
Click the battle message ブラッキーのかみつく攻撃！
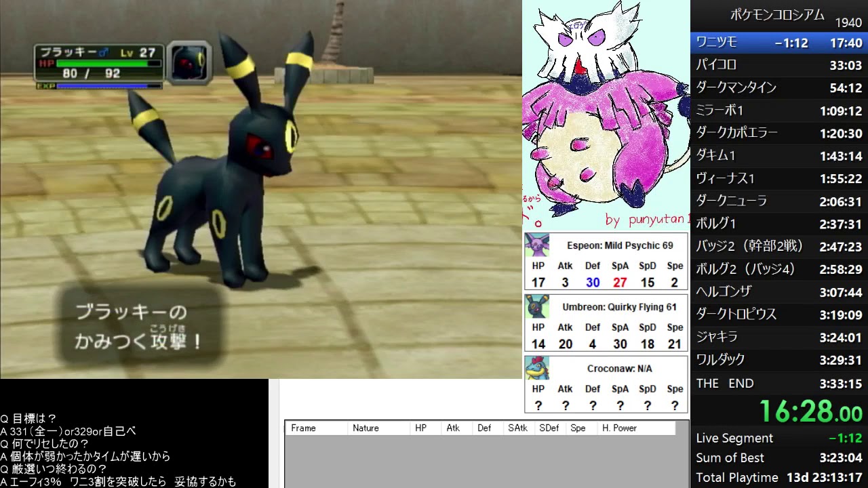pyautogui.click(x=139, y=327)
